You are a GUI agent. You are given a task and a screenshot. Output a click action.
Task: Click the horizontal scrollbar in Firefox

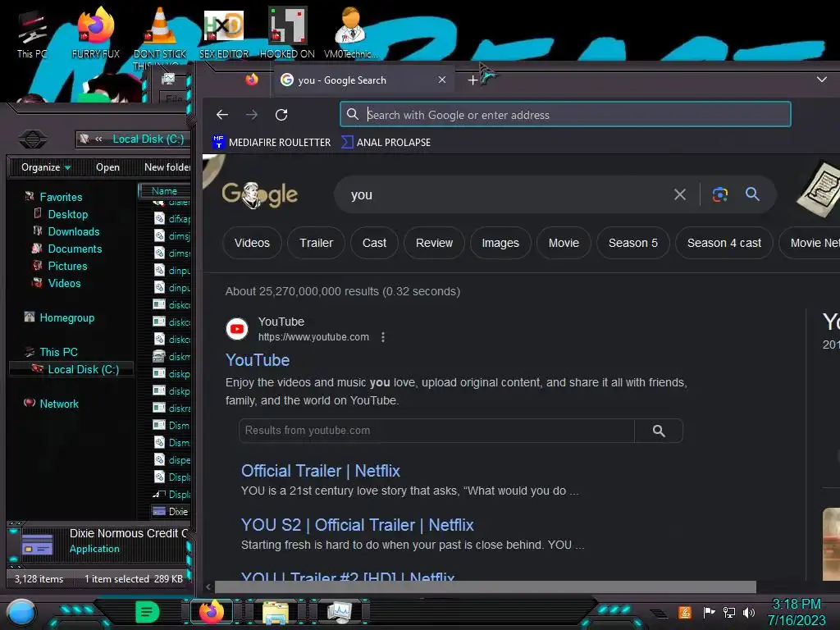pyautogui.click(x=486, y=587)
